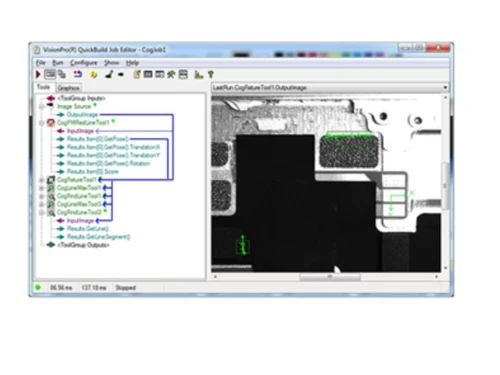Click the image view scroll-left arrow
This screenshot has width=500, height=375.
pos(215,277)
